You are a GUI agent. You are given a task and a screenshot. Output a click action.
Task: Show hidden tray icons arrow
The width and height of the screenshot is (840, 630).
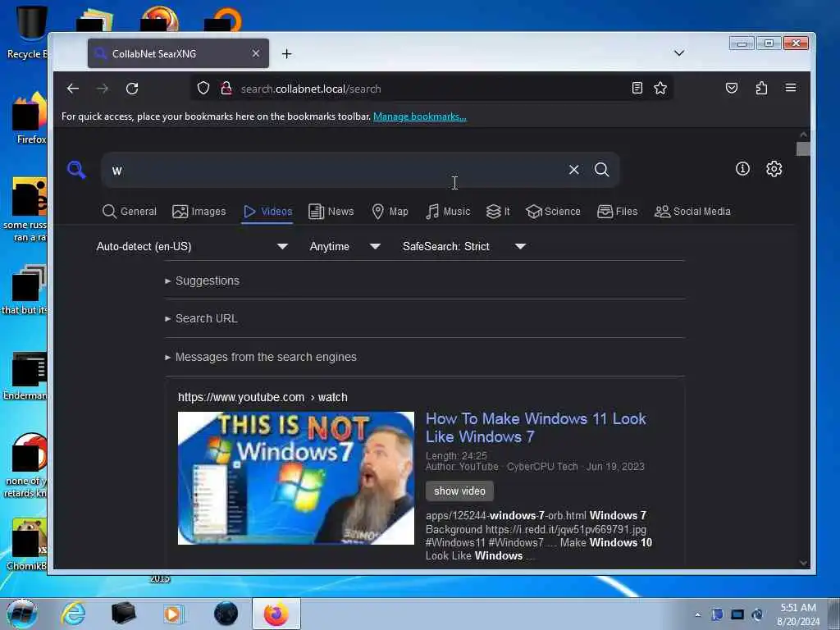pos(697,614)
